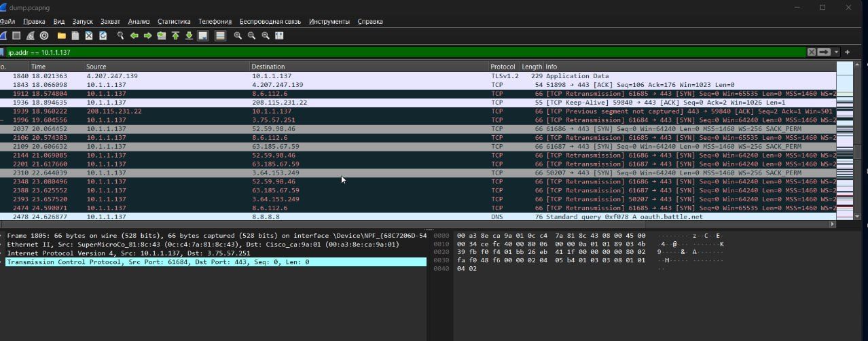This screenshot has height=341, width=868.
Task: Maximize the dump.pcapng window
Action: (x=822, y=7)
